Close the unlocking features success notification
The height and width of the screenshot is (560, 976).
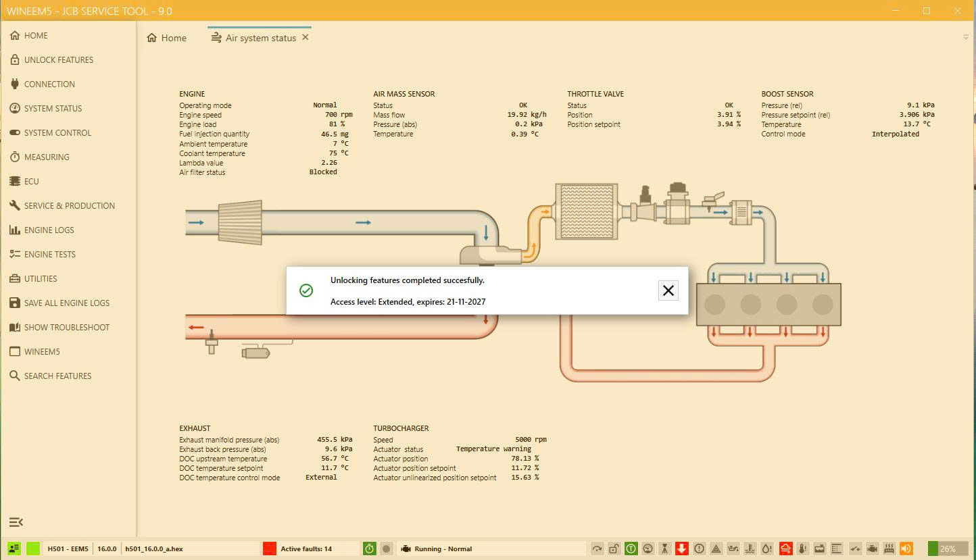click(668, 290)
